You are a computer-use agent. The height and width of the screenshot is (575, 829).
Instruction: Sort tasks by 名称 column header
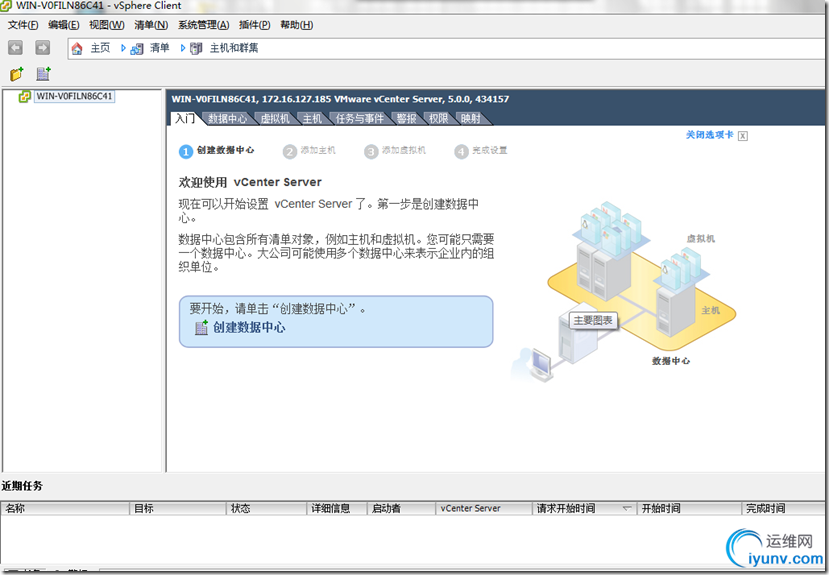pos(66,508)
